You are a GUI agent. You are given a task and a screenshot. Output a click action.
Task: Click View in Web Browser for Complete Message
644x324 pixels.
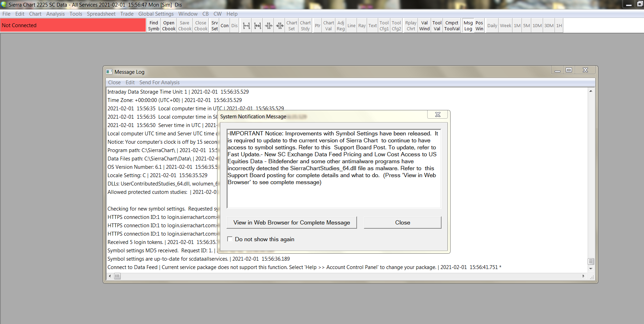(x=292, y=222)
